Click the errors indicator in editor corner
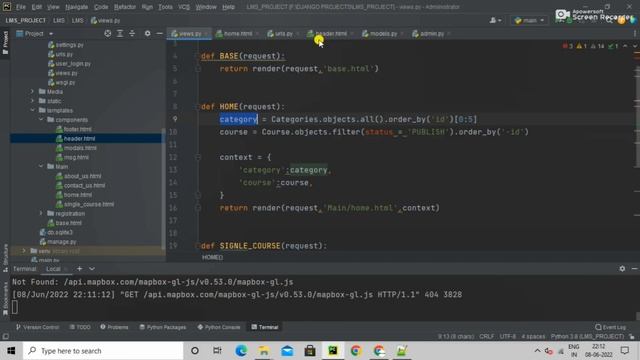The width and height of the screenshot is (640, 360). pos(567,46)
